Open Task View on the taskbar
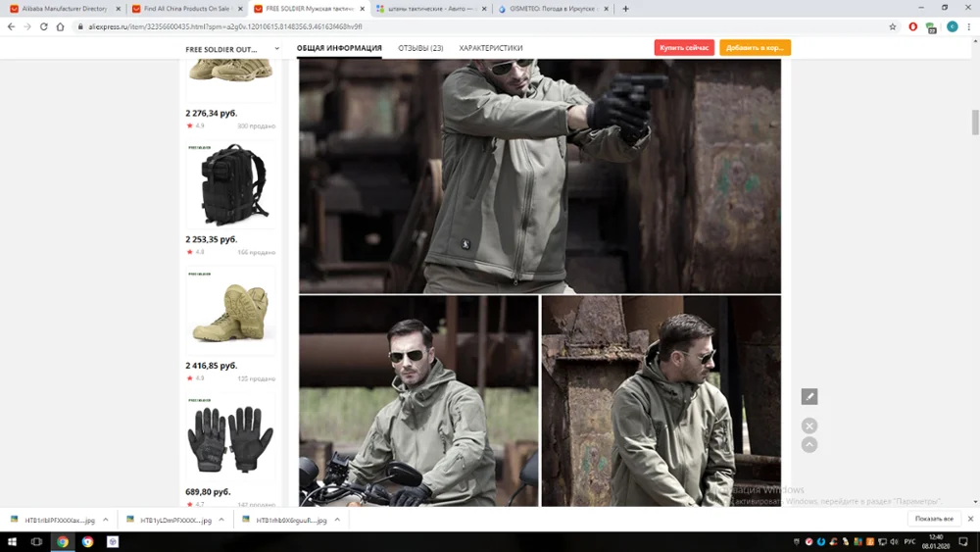This screenshot has width=980, height=552. (37, 542)
